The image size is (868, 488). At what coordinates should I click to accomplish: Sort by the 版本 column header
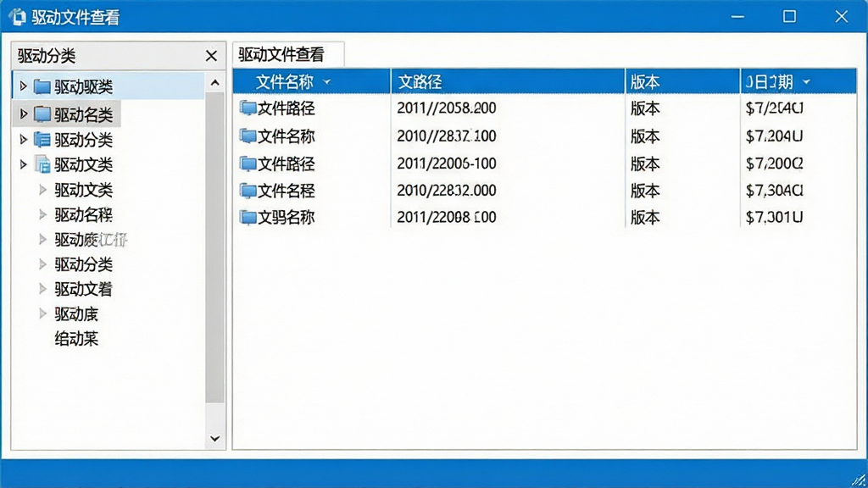682,82
